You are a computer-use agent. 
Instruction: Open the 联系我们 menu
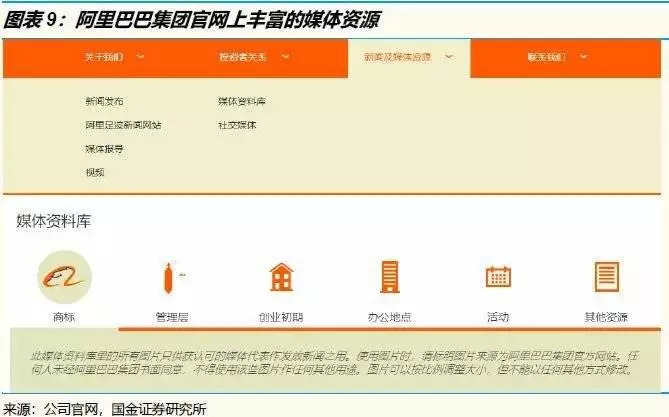[547, 57]
